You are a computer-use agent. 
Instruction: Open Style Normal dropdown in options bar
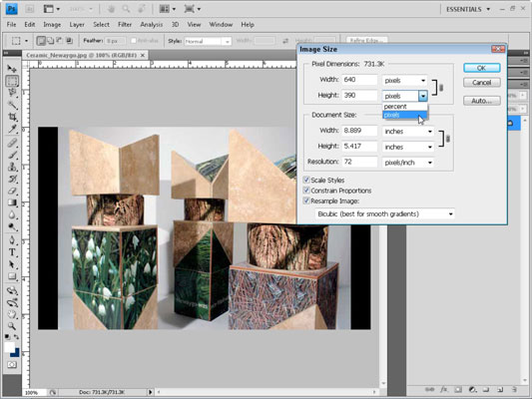[208, 41]
